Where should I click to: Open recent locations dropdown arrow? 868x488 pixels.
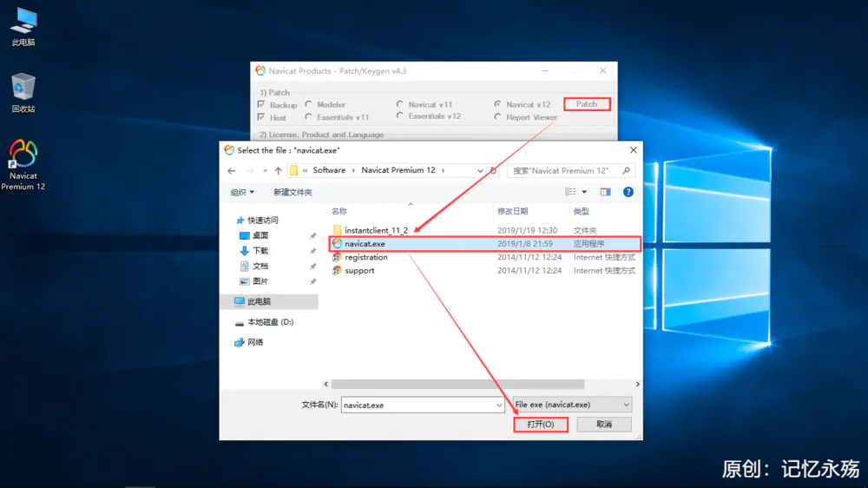point(265,170)
